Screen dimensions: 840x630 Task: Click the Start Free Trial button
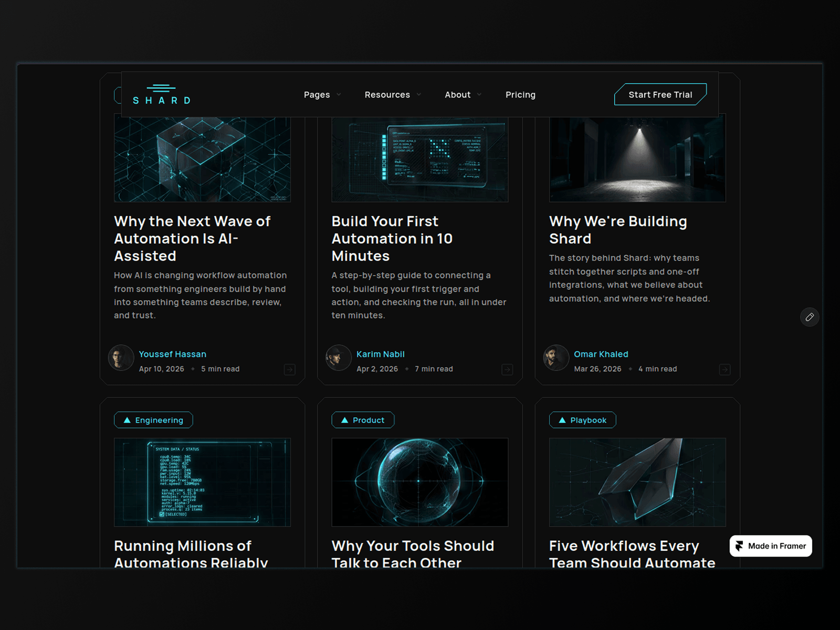[660, 94]
